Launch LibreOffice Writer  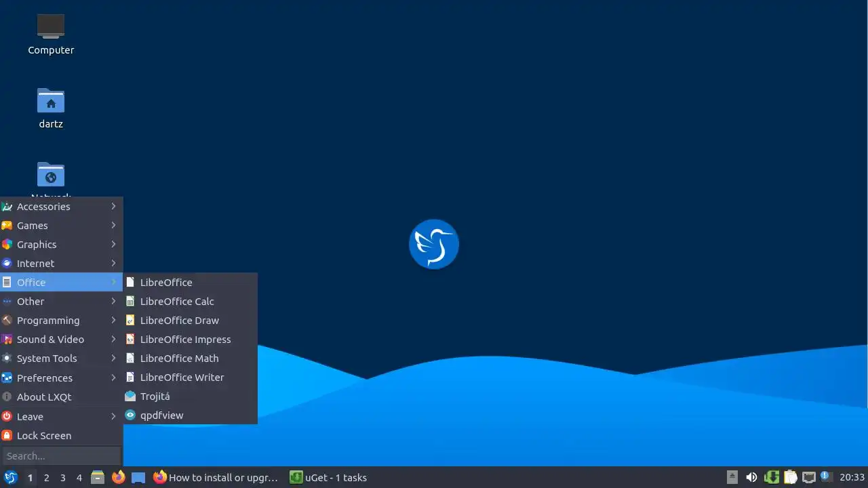[x=190, y=378]
